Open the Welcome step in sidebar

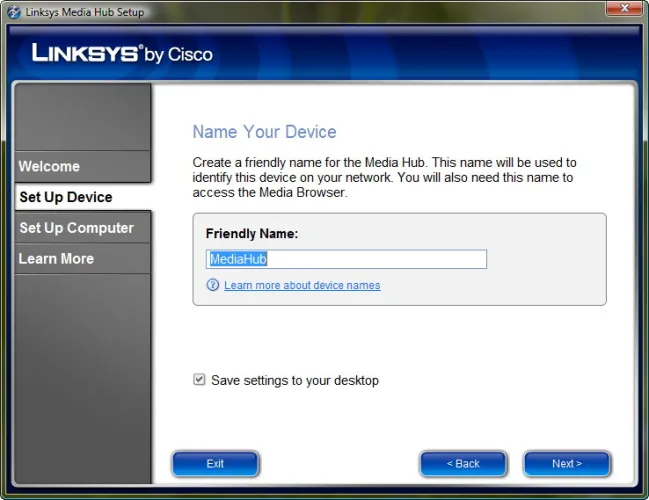click(x=83, y=166)
